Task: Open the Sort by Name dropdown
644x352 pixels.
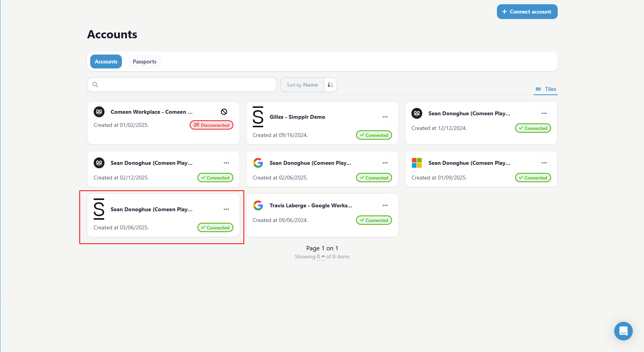Action: [x=302, y=85]
